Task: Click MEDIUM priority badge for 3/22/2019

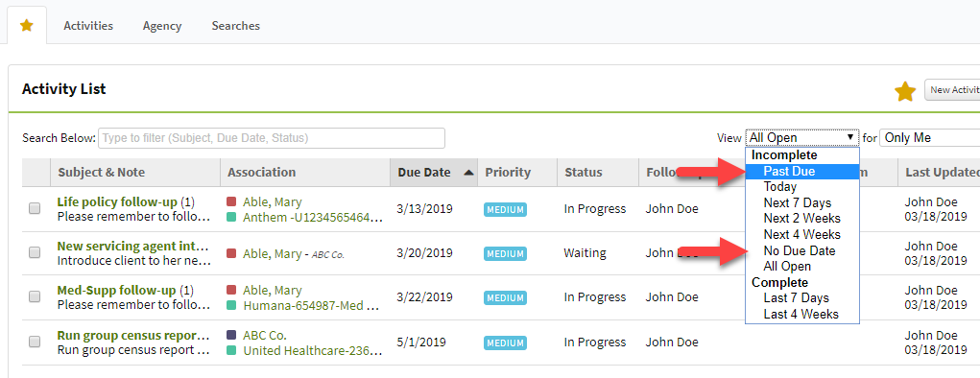Action: coord(505,298)
